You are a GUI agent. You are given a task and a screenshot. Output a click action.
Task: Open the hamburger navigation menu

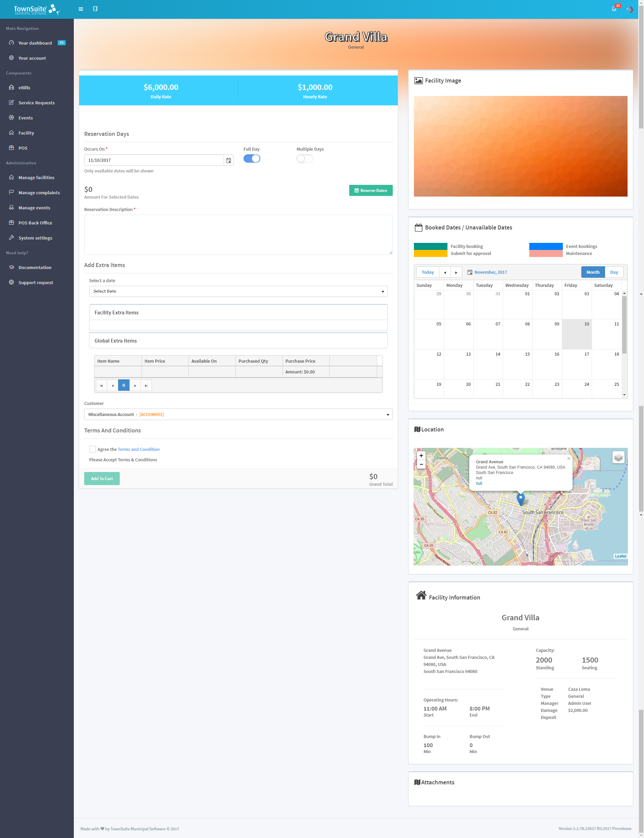pos(80,9)
